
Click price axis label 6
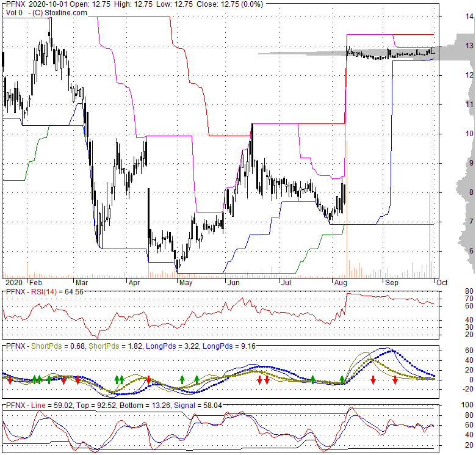click(471, 250)
